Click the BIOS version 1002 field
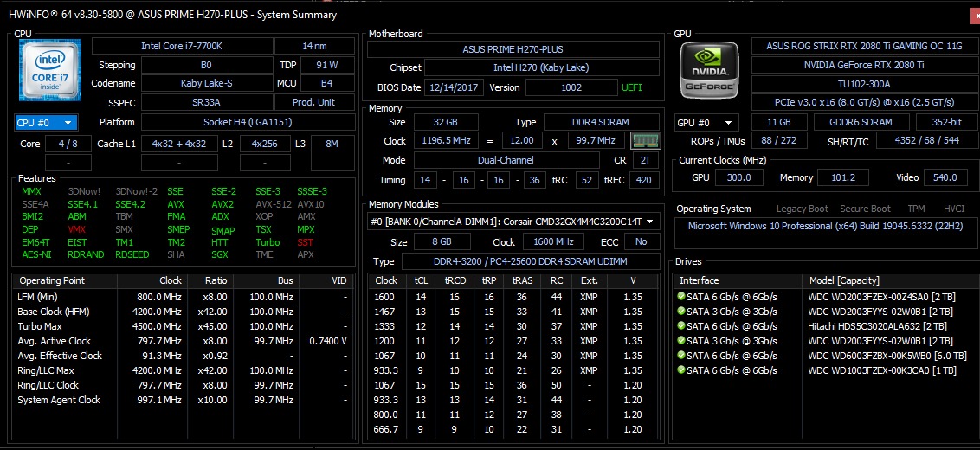980x450 pixels. coord(571,87)
